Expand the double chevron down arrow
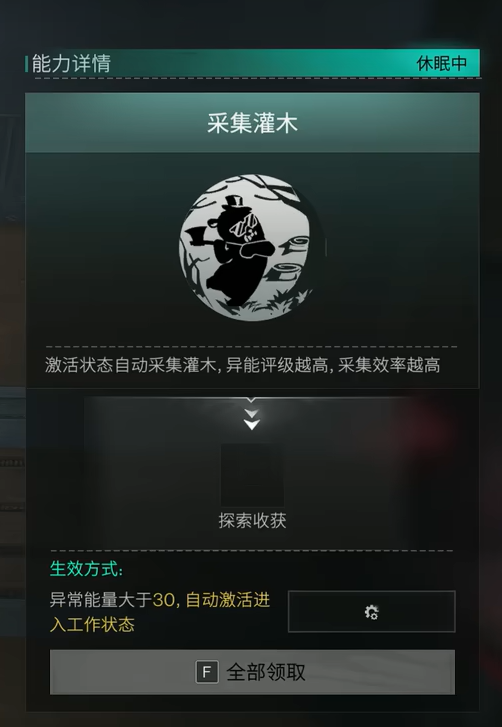Image resolution: width=502 pixels, height=727 pixels. pyautogui.click(x=252, y=419)
